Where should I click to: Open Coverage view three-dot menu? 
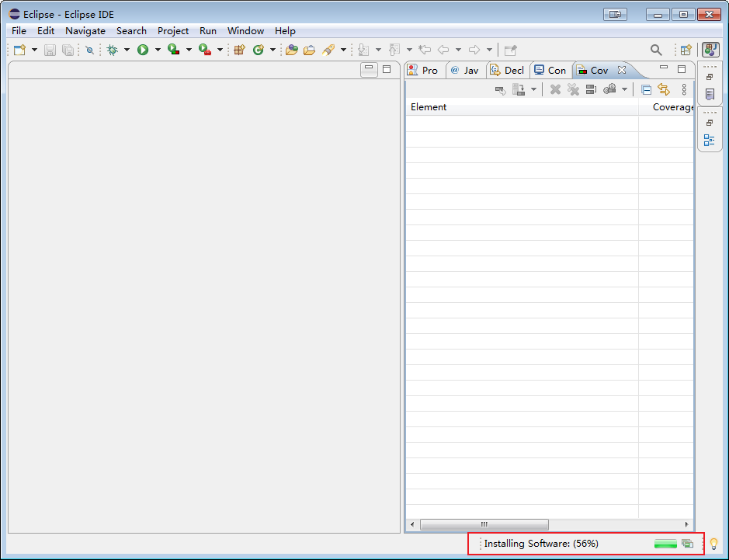click(684, 89)
